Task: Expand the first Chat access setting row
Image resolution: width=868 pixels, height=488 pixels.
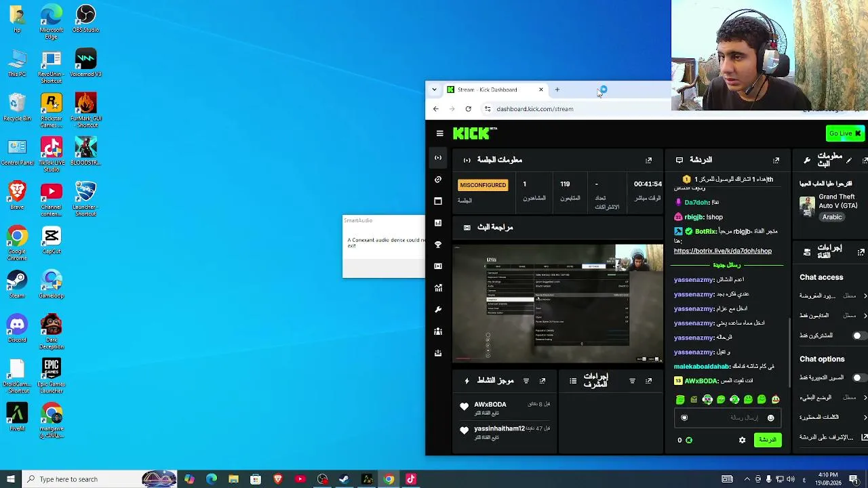Action: [833, 296]
